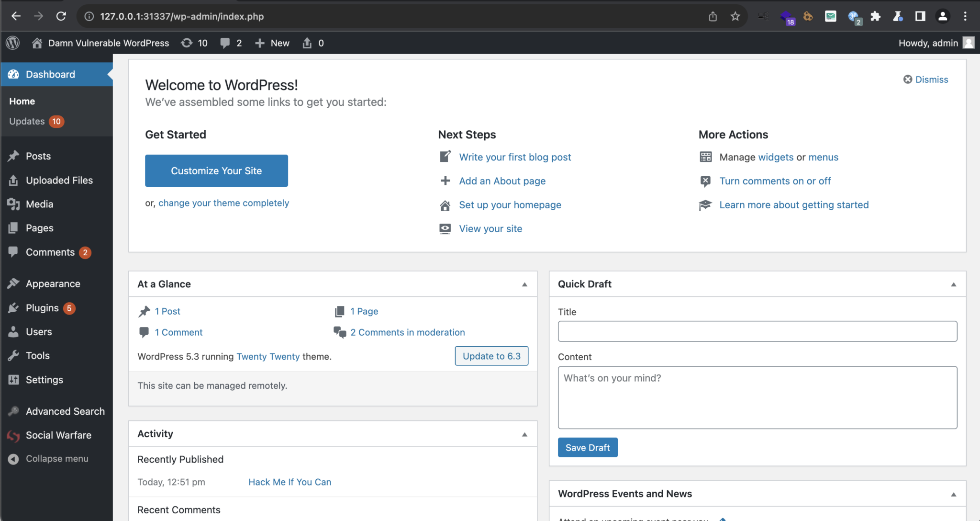Viewport: 980px width, 521px height.
Task: Click the Quick Draft Title field
Action: [x=757, y=331]
